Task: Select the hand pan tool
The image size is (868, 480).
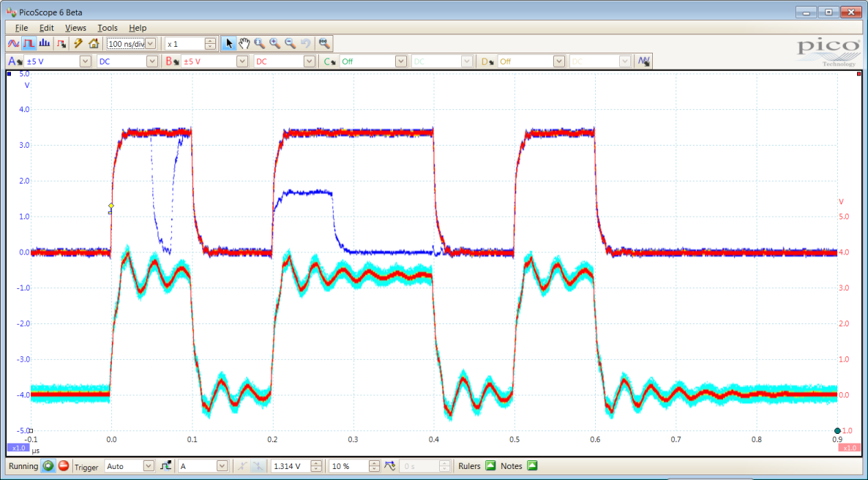Action: (x=244, y=44)
